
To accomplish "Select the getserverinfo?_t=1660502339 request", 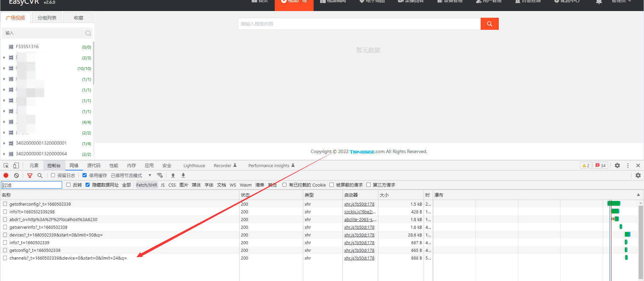I will [39, 227].
